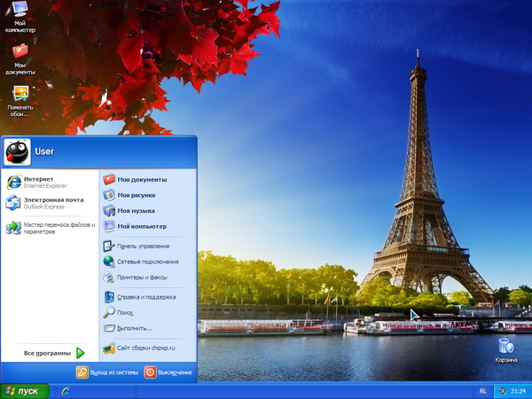Open Принтеры и факсы
This screenshot has width=532, height=399.
pos(145,278)
